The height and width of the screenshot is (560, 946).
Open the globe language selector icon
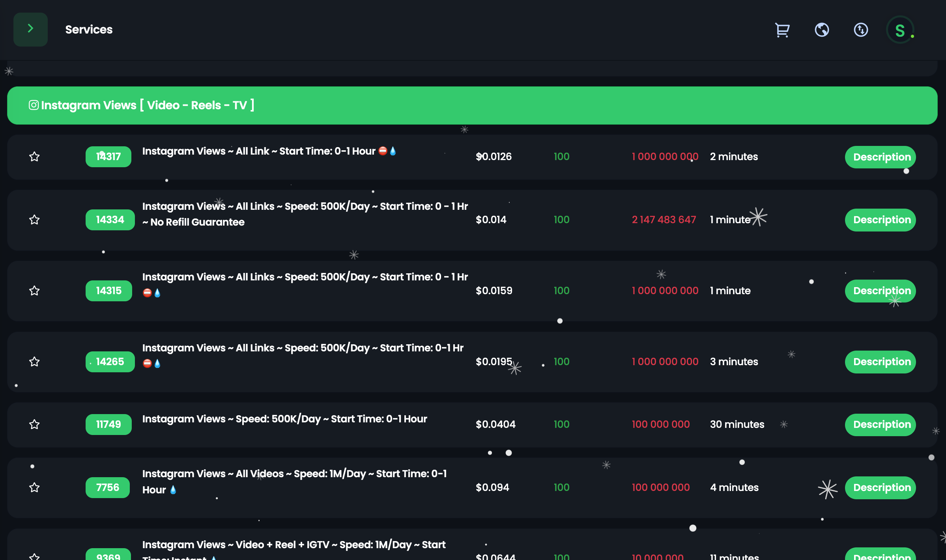822,30
